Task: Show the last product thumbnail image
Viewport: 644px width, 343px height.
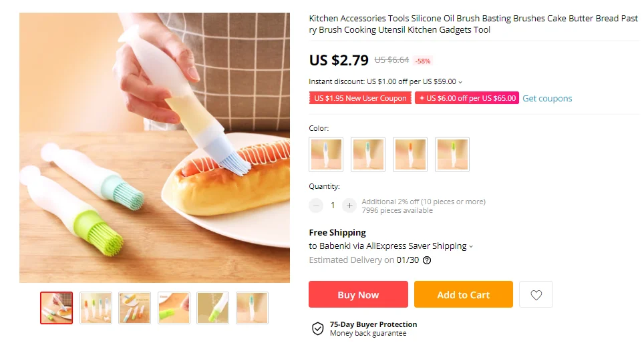Action: coord(252,308)
